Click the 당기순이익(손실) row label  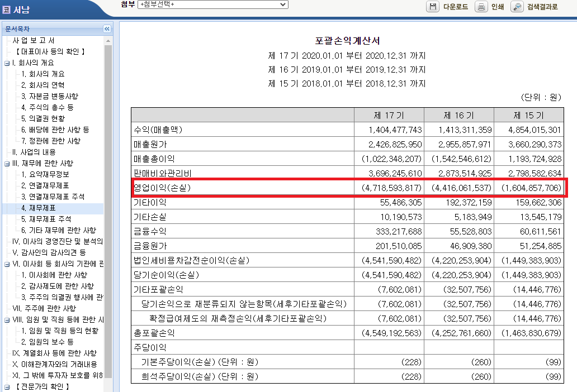point(166,275)
